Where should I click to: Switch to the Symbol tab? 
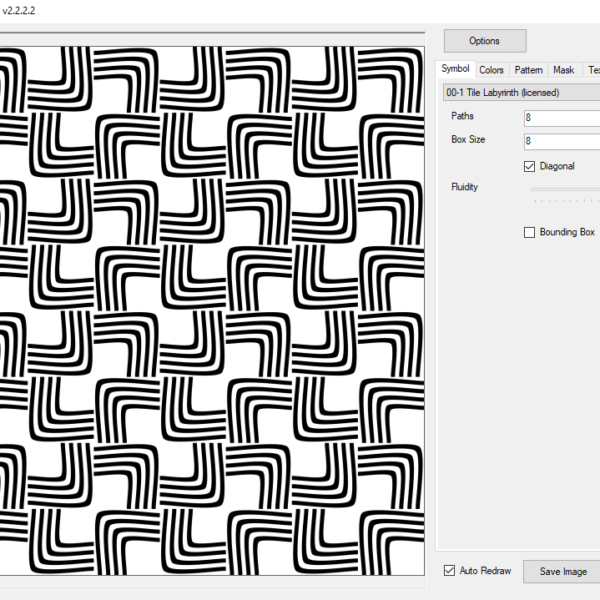point(455,69)
